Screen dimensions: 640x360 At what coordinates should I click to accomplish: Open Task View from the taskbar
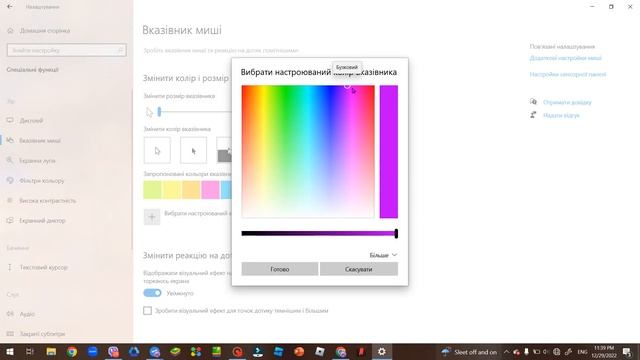pos(30,351)
